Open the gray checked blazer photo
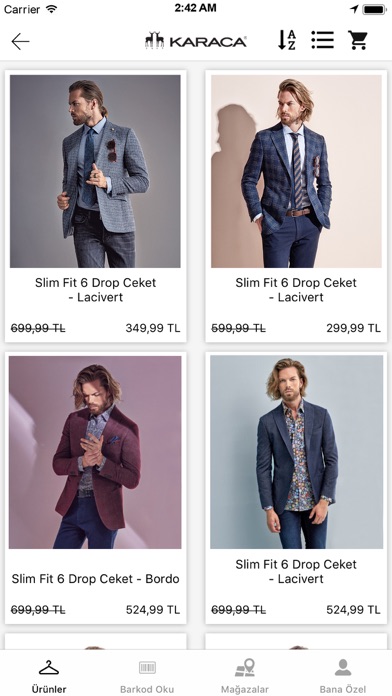 click(x=95, y=171)
